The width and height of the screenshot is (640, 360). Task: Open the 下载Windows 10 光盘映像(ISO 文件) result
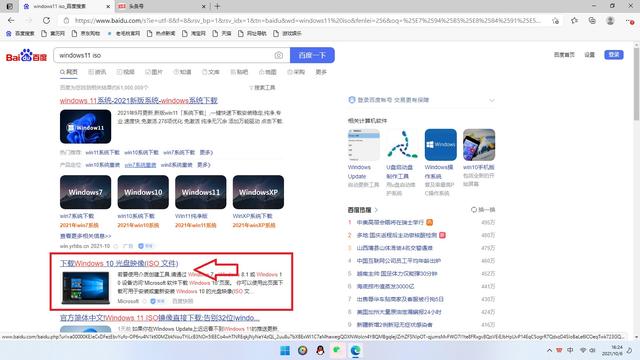[x=119, y=263]
